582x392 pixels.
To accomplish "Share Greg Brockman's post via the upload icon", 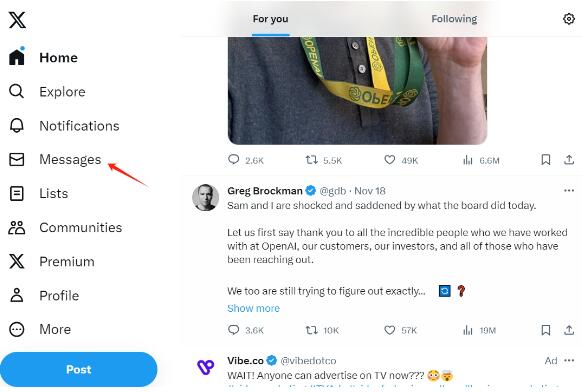I will pyautogui.click(x=569, y=330).
